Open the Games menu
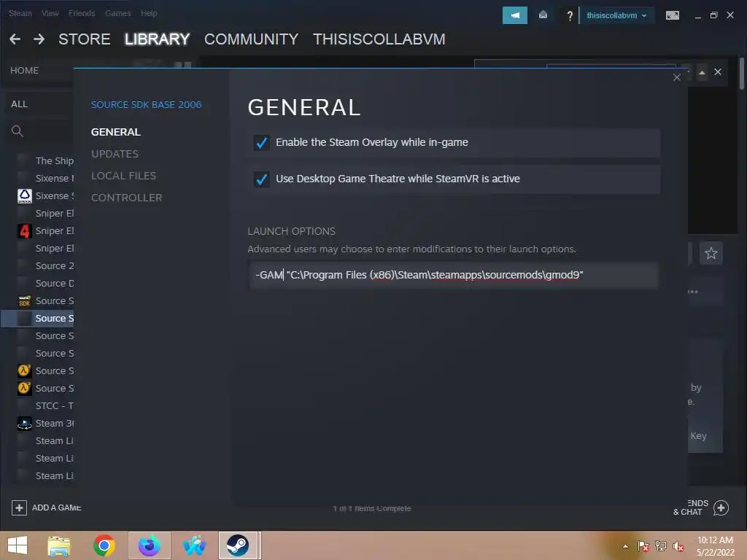The image size is (747, 560). 117,13
